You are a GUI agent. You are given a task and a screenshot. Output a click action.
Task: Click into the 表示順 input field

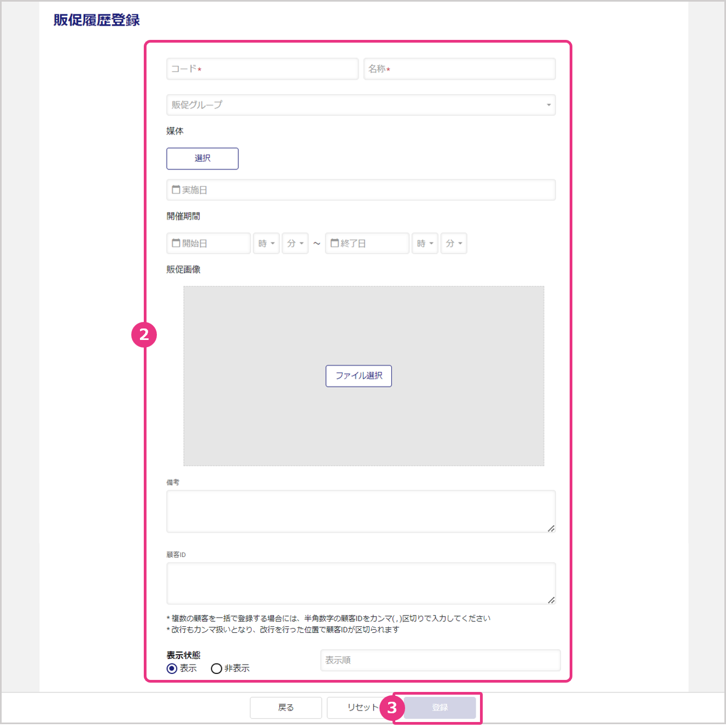pyautogui.click(x=440, y=660)
